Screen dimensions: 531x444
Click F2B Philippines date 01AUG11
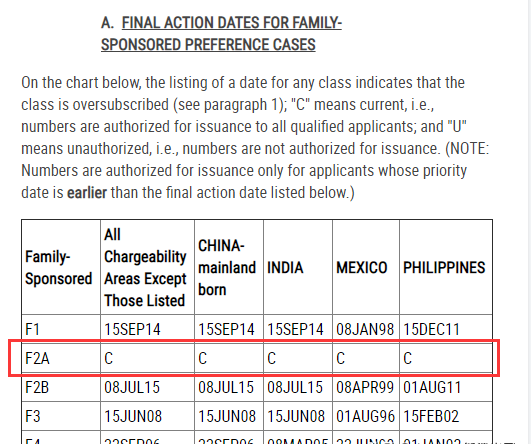click(432, 387)
